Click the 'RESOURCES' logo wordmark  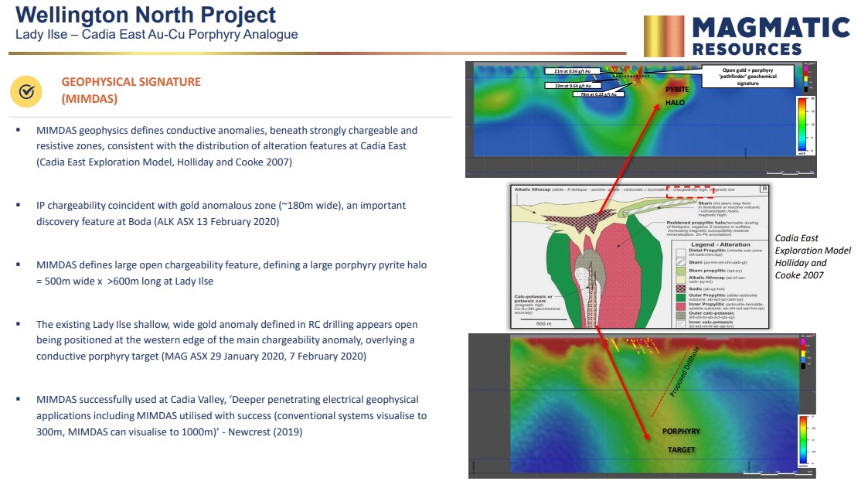[747, 49]
